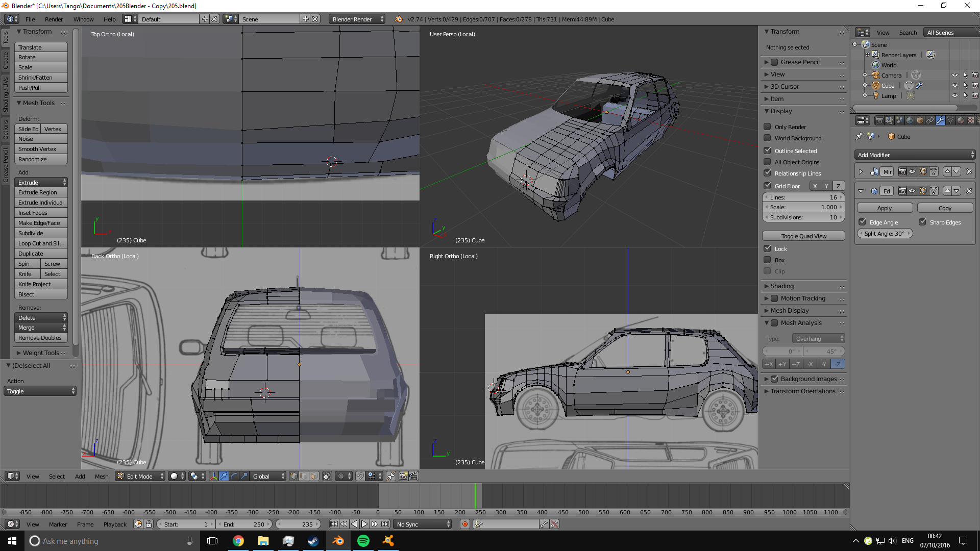Uncheck the Grid Floor checkbox
The image size is (980, 551).
coord(767,186)
